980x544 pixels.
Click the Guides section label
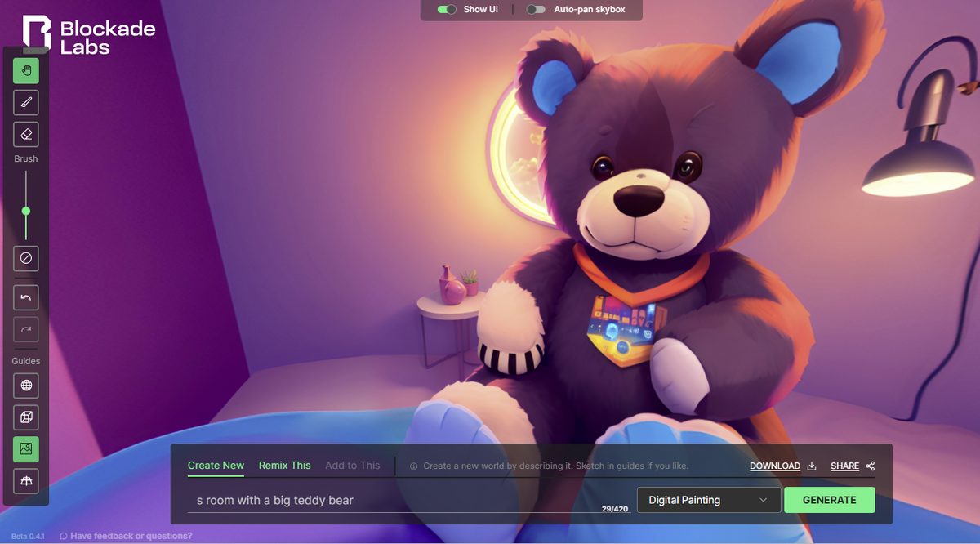tap(26, 361)
